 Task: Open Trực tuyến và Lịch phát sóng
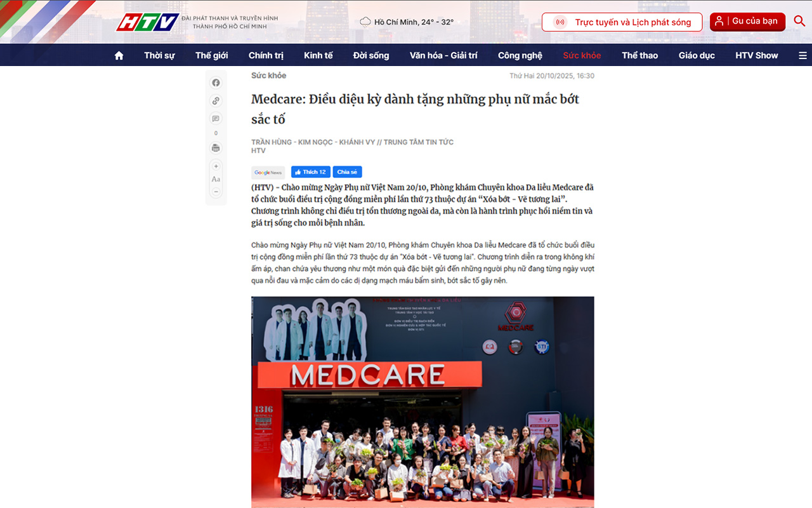pyautogui.click(x=622, y=22)
